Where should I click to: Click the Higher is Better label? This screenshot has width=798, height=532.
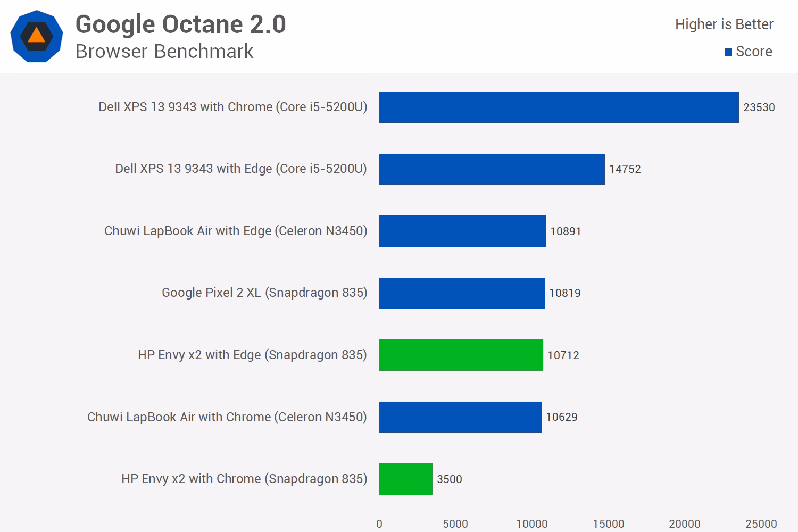[x=724, y=24]
